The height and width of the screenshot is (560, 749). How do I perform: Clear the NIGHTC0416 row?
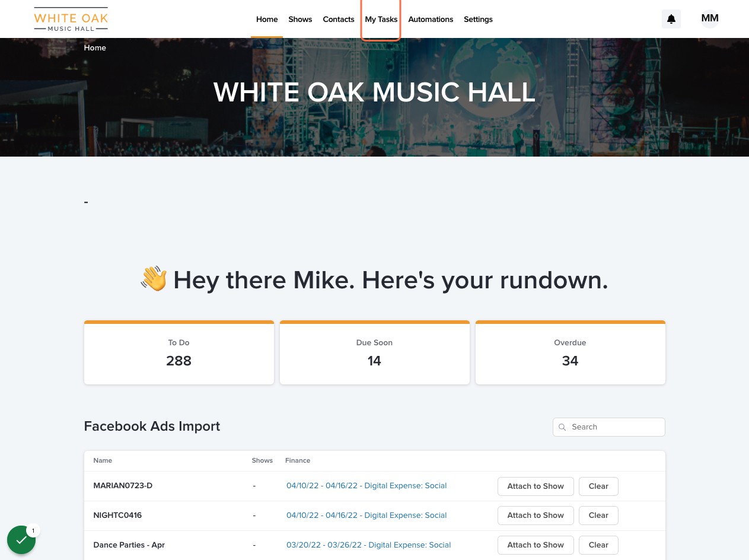(x=598, y=516)
